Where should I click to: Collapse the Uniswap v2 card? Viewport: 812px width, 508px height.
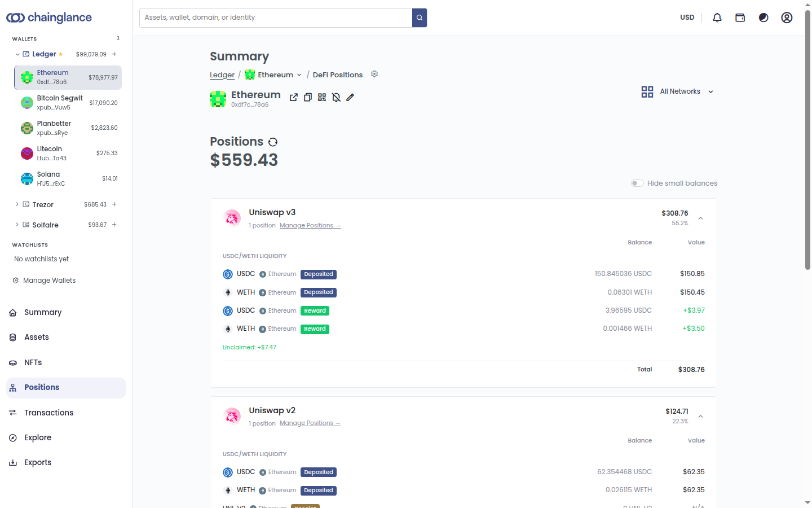point(701,416)
